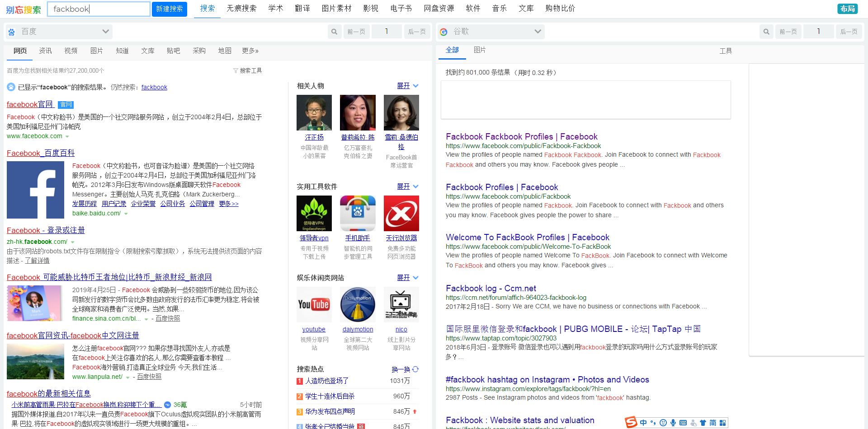Click the YouTube logo thumbnail

(x=314, y=304)
